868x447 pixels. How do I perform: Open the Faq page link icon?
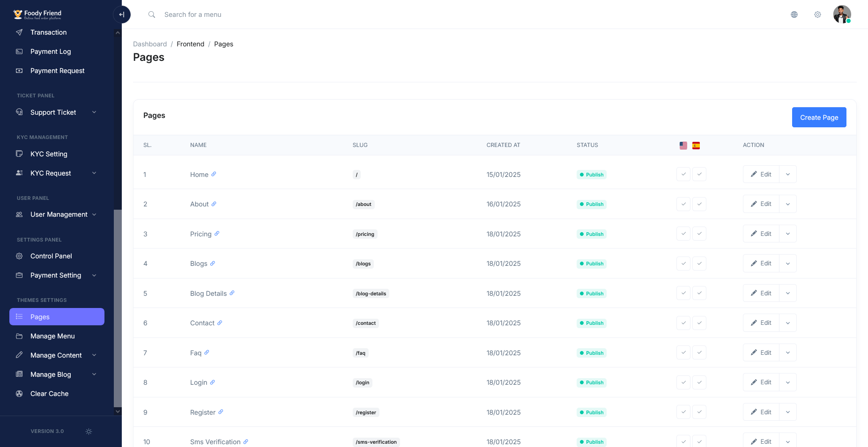click(x=207, y=352)
